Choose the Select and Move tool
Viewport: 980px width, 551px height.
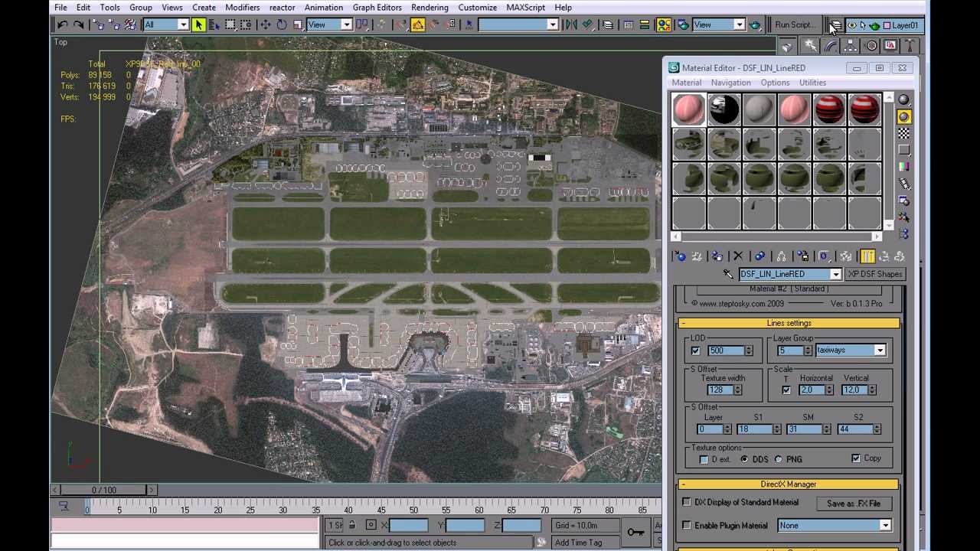265,25
